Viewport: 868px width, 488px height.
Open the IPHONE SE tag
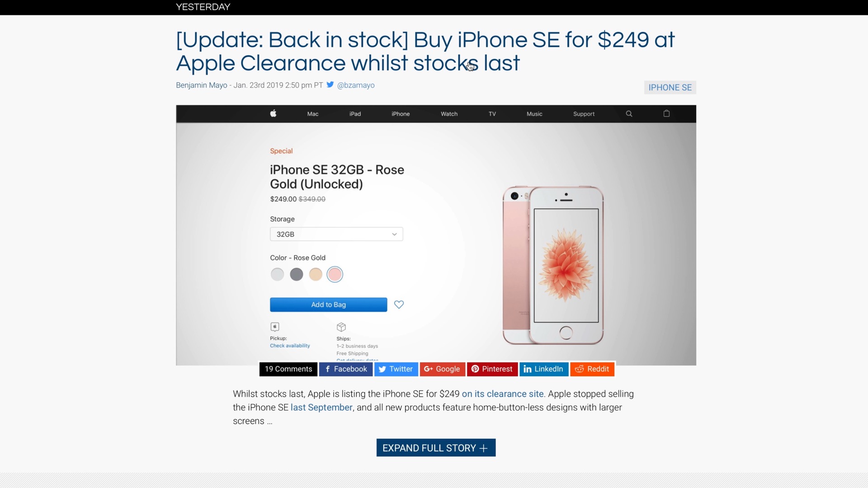(x=670, y=88)
